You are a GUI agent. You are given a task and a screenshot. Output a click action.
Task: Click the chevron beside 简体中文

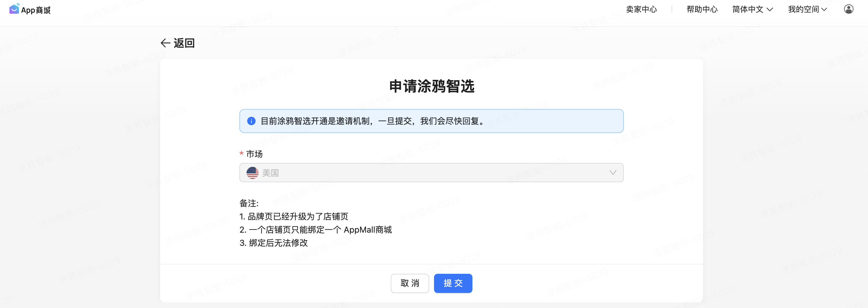click(x=770, y=9)
